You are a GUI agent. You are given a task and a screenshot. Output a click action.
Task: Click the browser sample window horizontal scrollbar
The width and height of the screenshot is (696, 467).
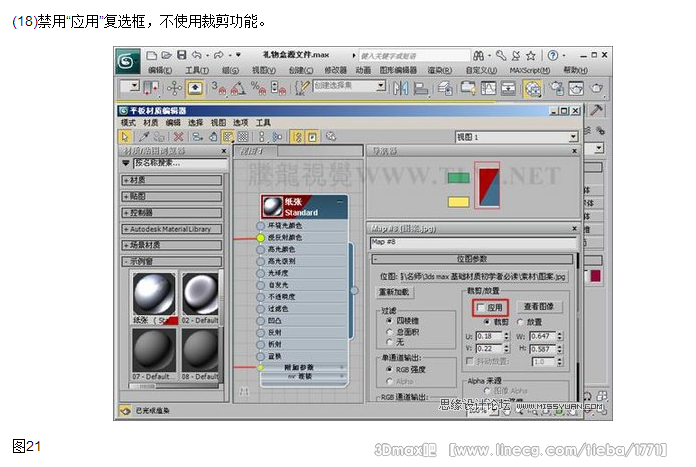175,386
